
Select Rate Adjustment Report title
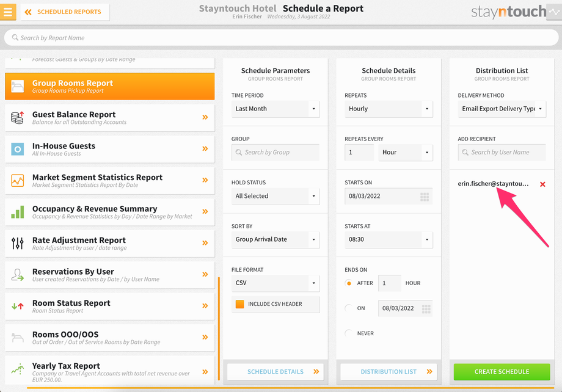coord(79,240)
